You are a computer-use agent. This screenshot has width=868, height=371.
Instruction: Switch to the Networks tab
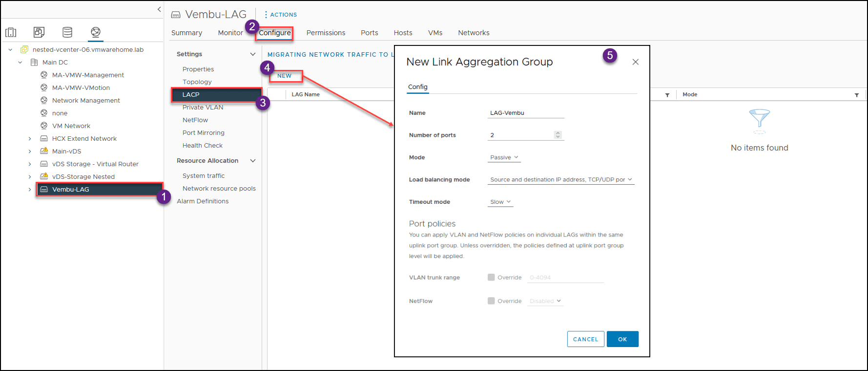(x=474, y=33)
